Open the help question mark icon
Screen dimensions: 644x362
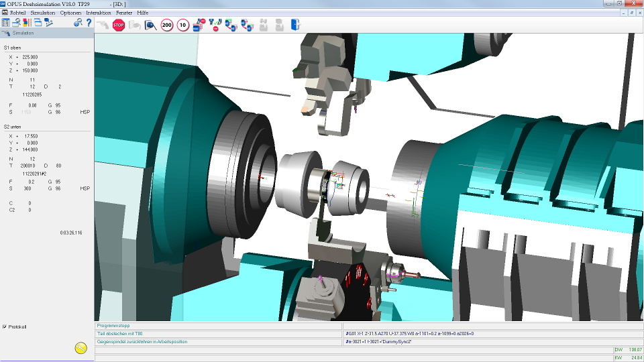(x=89, y=23)
